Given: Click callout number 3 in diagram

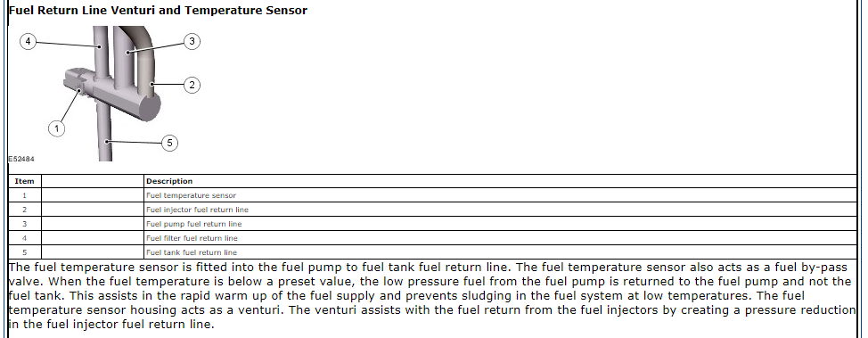Looking at the screenshot, I should pos(192,42).
